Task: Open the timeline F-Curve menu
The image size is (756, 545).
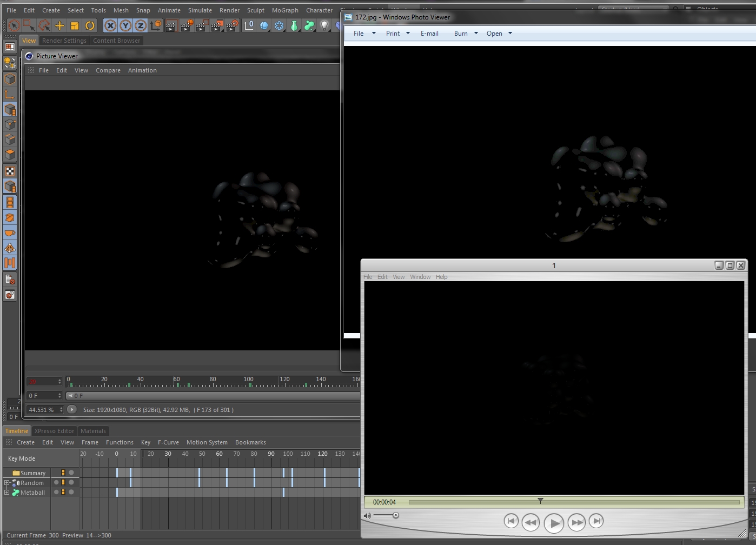Action: click(x=168, y=442)
